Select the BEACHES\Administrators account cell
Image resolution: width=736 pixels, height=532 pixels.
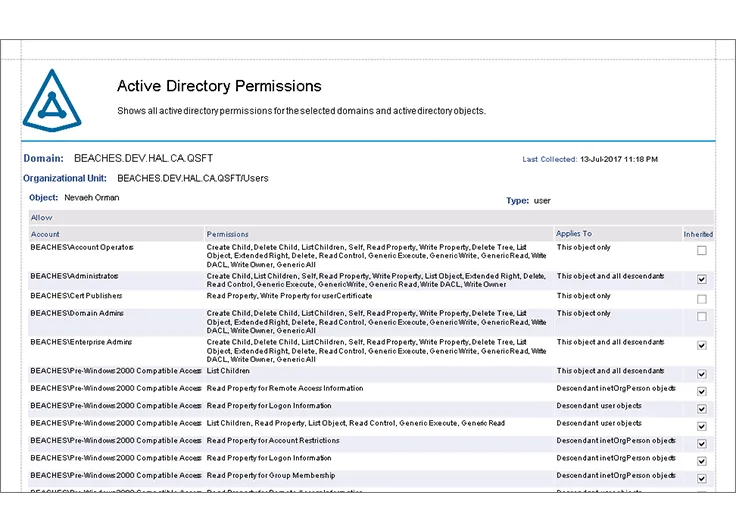click(x=74, y=276)
